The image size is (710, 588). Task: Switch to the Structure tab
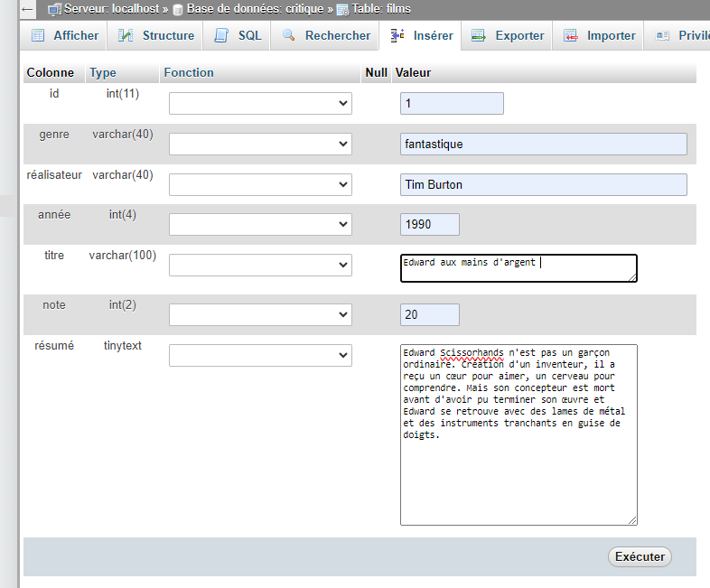[155, 35]
